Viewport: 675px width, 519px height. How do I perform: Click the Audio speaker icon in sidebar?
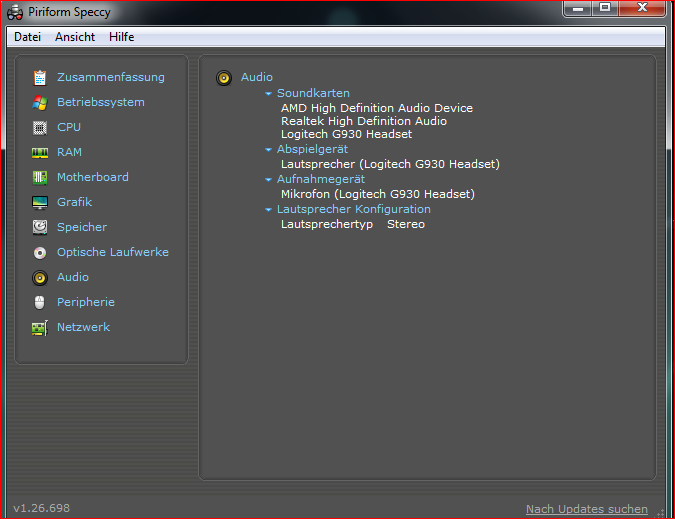pyautogui.click(x=40, y=278)
